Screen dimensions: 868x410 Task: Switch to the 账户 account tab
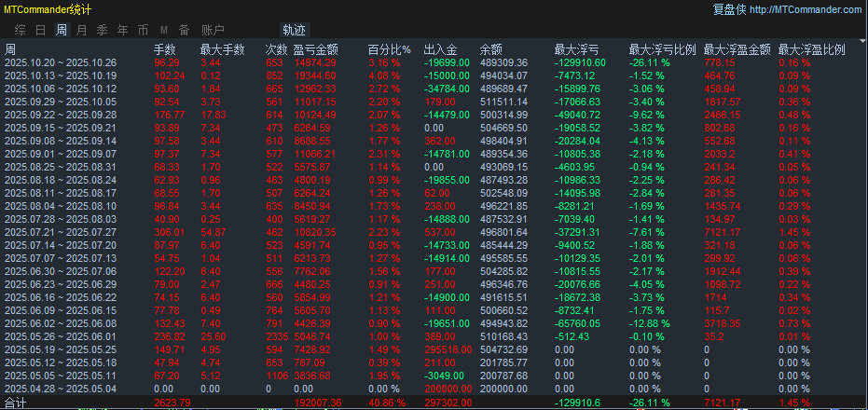pyautogui.click(x=213, y=31)
